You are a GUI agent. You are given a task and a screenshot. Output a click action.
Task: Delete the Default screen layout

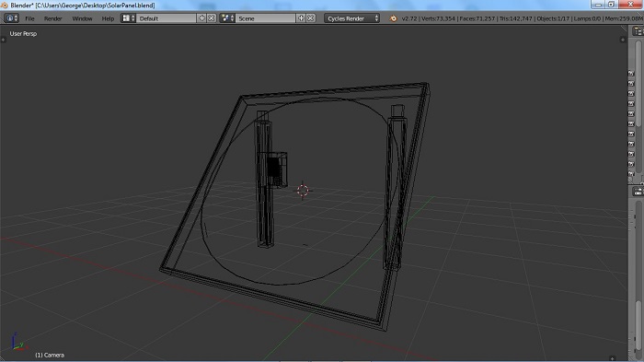[x=211, y=18]
